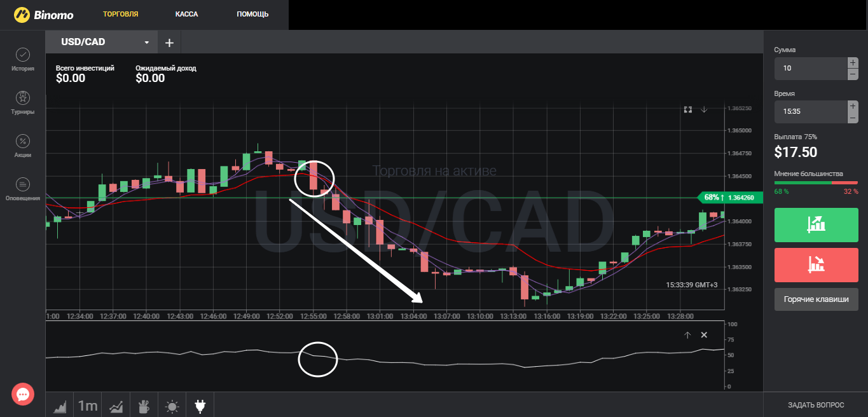The image size is (868, 417).
Task: Open the indicators icon in bottom toolbar
Action: click(x=116, y=406)
